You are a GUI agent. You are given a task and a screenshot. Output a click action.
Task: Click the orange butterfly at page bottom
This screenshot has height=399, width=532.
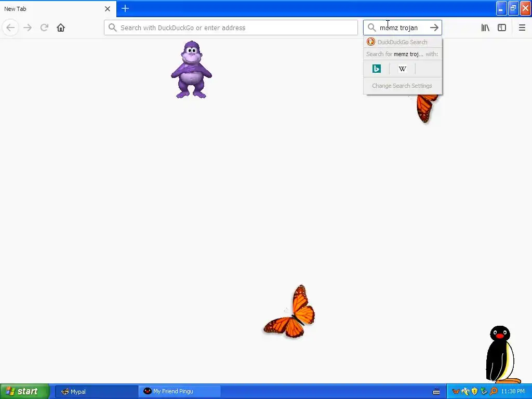[x=289, y=312]
